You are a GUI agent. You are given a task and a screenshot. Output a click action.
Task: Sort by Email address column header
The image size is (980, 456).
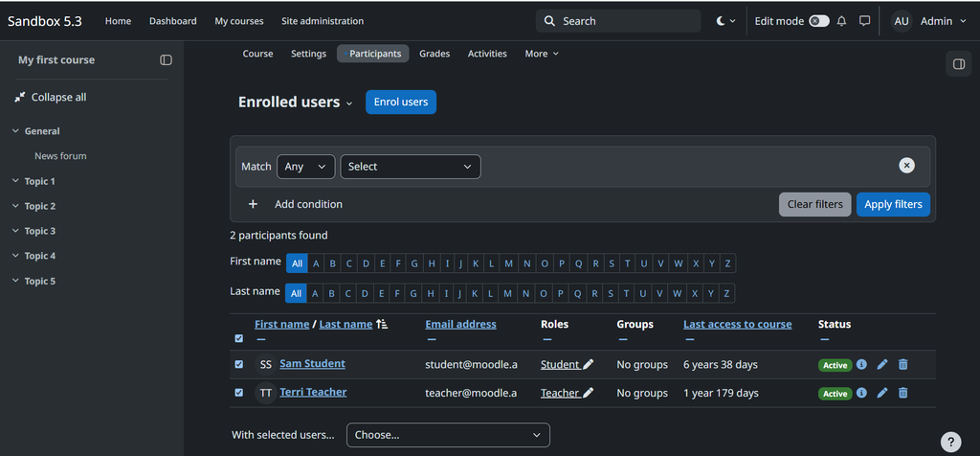point(460,324)
